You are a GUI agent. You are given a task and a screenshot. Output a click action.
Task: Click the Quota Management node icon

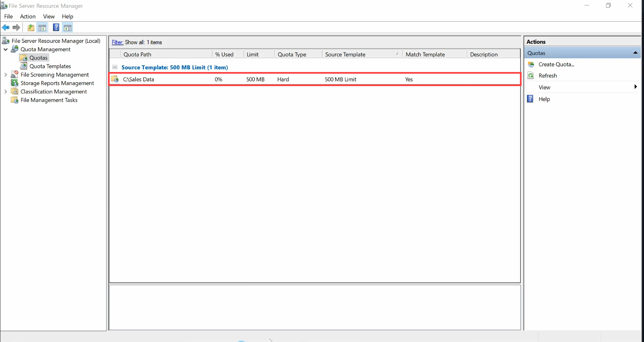click(x=15, y=49)
